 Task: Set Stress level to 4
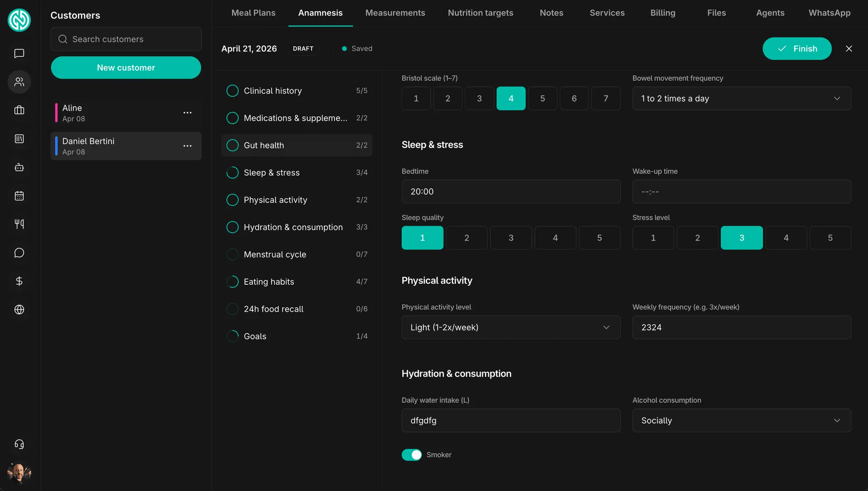(x=786, y=238)
